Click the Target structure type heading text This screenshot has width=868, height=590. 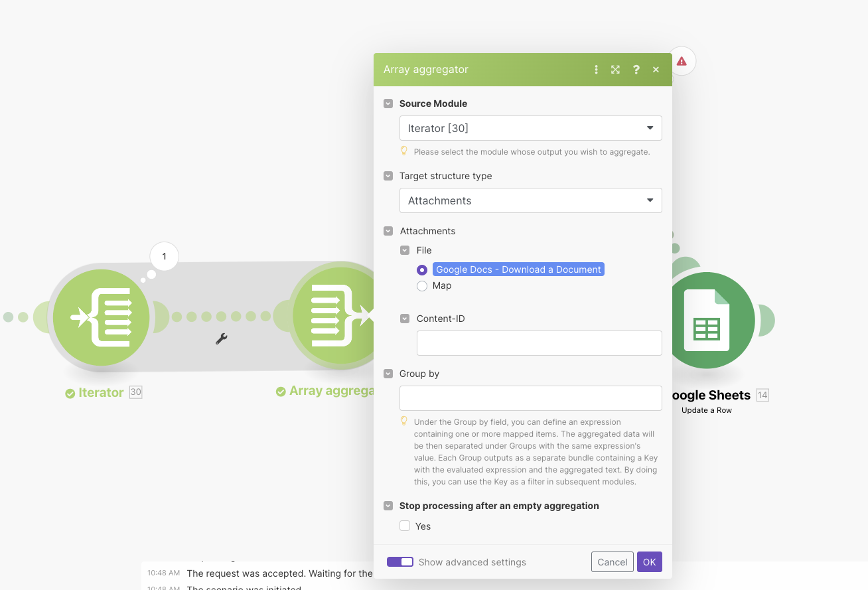point(446,176)
